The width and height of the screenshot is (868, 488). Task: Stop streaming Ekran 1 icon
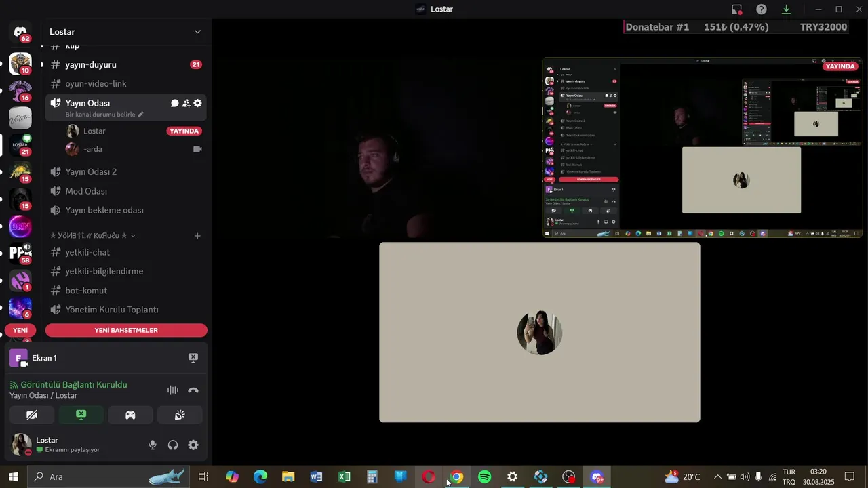coord(193,358)
